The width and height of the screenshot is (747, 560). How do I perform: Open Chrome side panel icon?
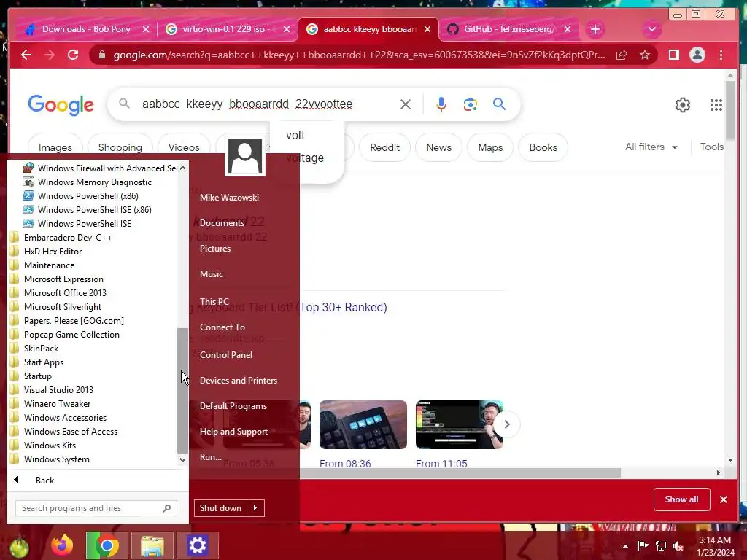coord(673,55)
